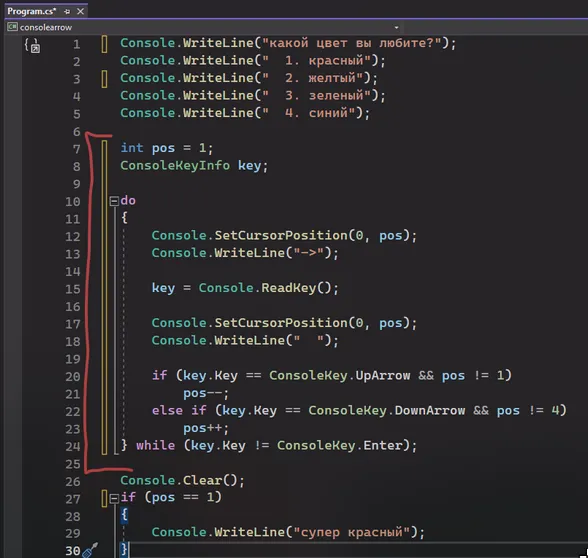Click the braces icon in line 1 margin
The width and height of the screenshot is (588, 558).
(x=32, y=45)
